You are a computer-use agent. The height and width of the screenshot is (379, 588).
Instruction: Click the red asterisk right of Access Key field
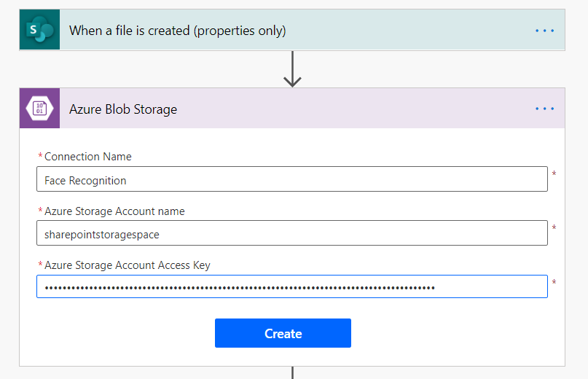[554, 282]
